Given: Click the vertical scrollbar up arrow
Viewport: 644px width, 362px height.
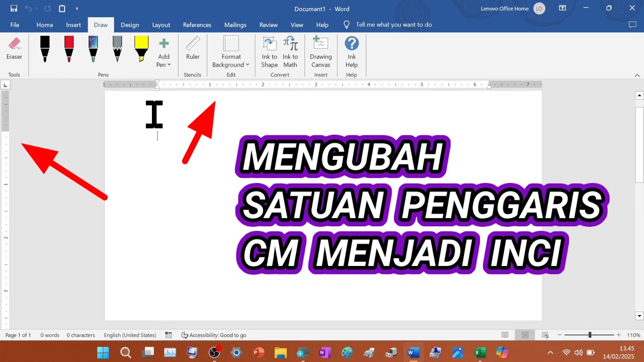Looking at the screenshot, I should click(639, 96).
